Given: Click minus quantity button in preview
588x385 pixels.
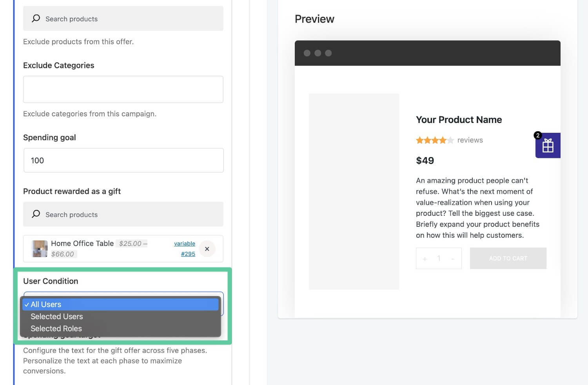Looking at the screenshot, I should [x=453, y=259].
